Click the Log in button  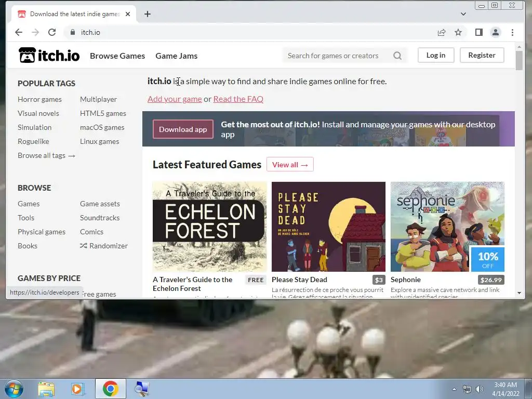pyautogui.click(x=436, y=55)
